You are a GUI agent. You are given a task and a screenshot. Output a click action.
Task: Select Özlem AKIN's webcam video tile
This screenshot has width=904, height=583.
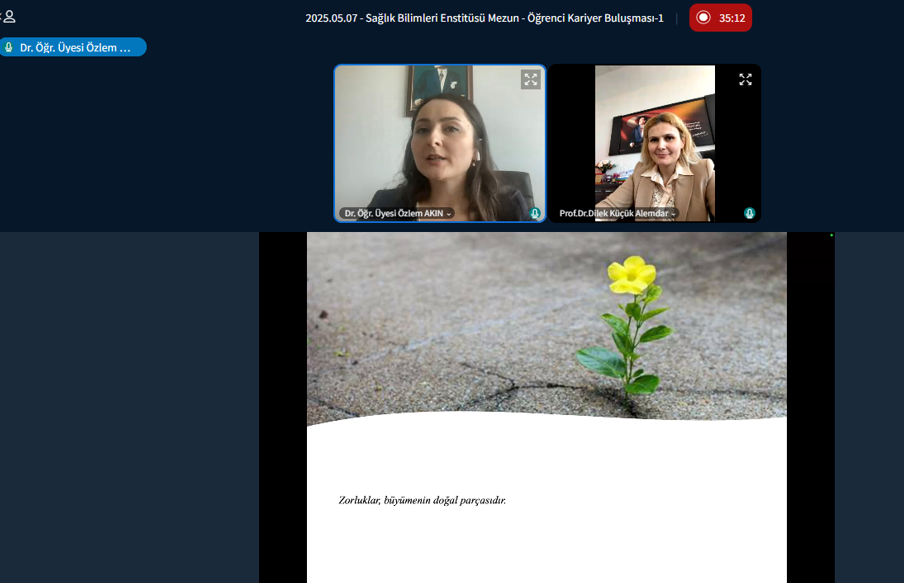[440, 143]
